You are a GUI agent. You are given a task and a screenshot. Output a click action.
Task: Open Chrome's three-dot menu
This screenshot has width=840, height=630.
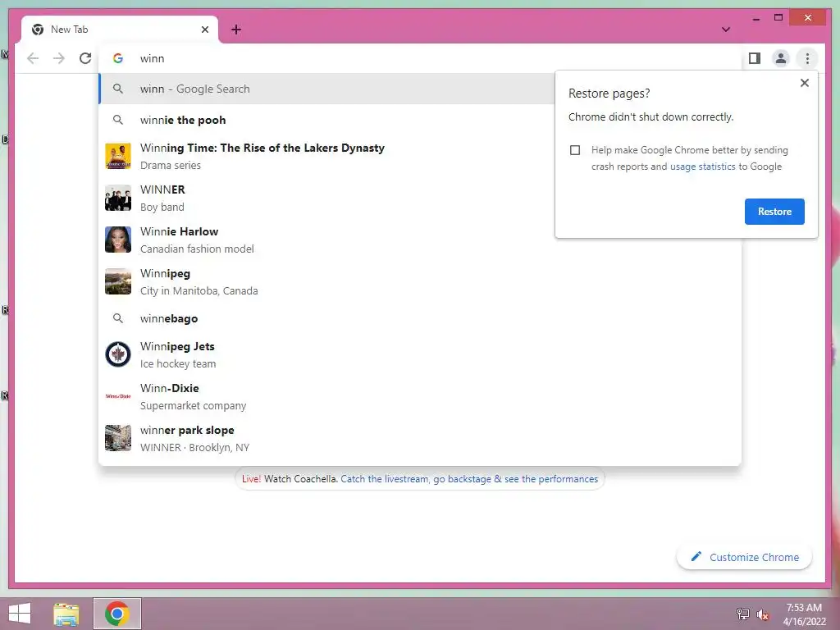pos(807,58)
